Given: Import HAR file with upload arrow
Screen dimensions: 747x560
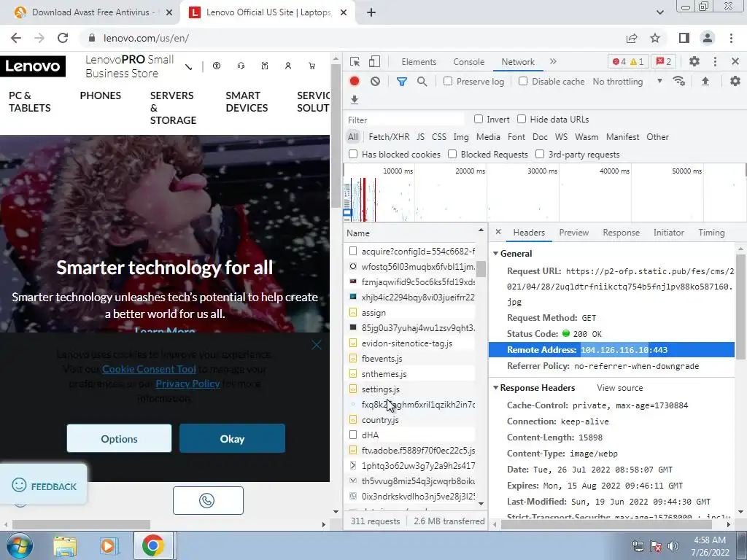Looking at the screenshot, I should pyautogui.click(x=705, y=82).
